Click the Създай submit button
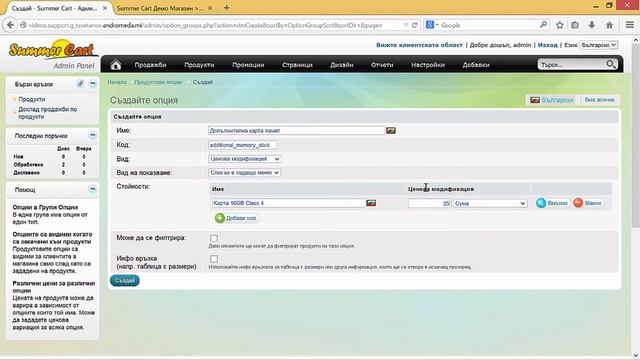640x360 pixels. (124, 280)
